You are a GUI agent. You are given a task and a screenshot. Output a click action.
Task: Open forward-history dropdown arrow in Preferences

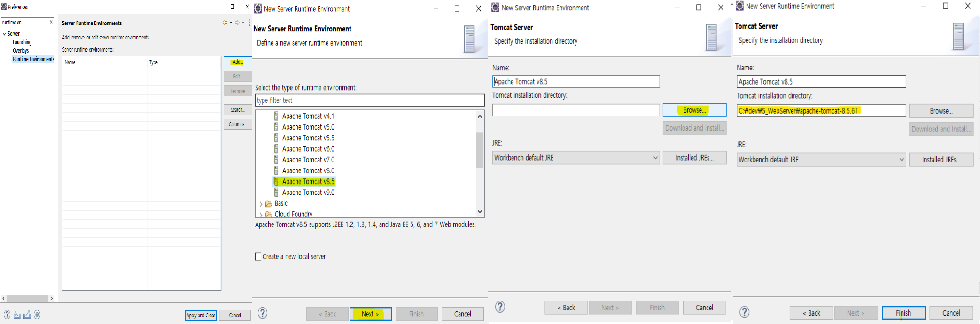pos(243,23)
